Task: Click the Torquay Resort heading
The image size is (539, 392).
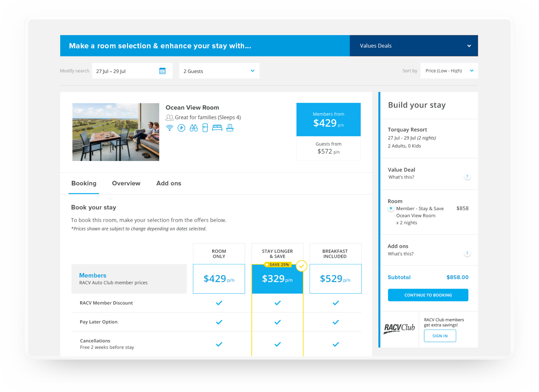Action: (407, 130)
